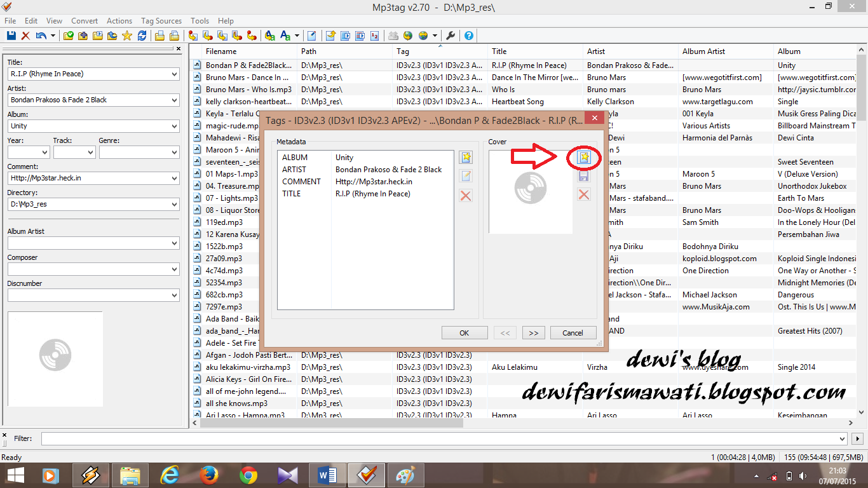
Task: Close the Tags dialog with X
Action: pos(594,118)
